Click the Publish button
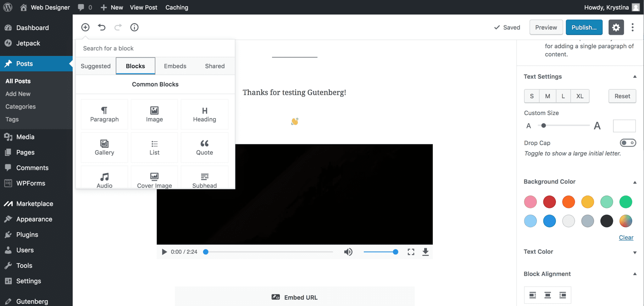Screen dimensions: 644x306 point(584,27)
